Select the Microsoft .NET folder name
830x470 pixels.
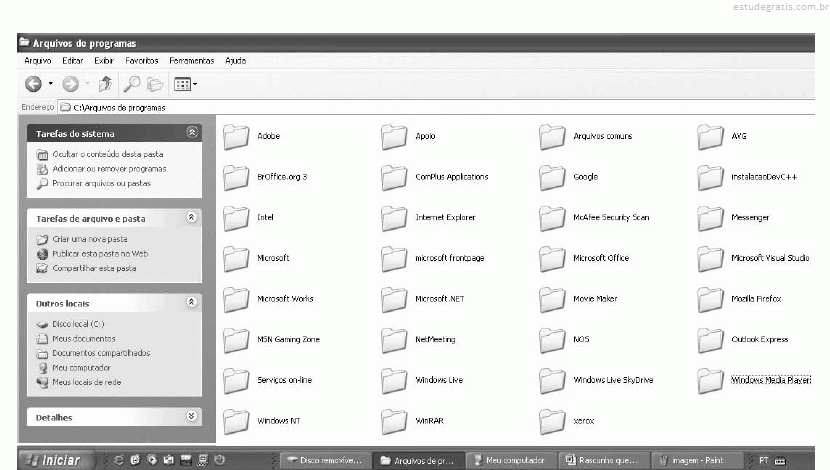(439, 299)
